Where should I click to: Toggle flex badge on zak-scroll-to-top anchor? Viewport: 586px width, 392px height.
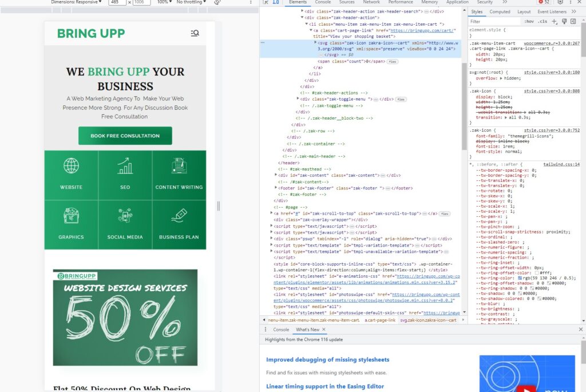445,214
